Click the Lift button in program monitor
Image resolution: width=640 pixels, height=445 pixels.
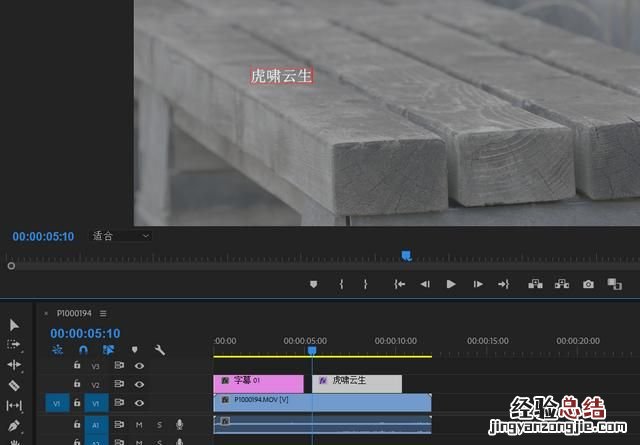535,284
